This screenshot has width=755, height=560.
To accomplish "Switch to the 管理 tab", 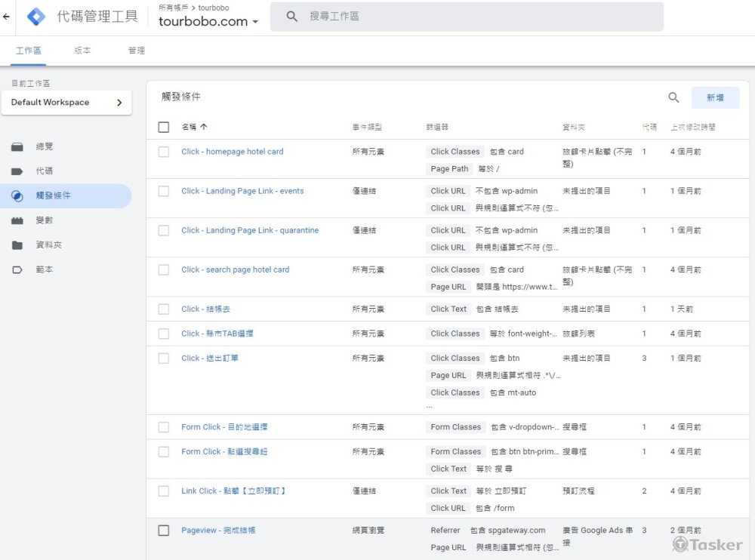I will click(136, 51).
